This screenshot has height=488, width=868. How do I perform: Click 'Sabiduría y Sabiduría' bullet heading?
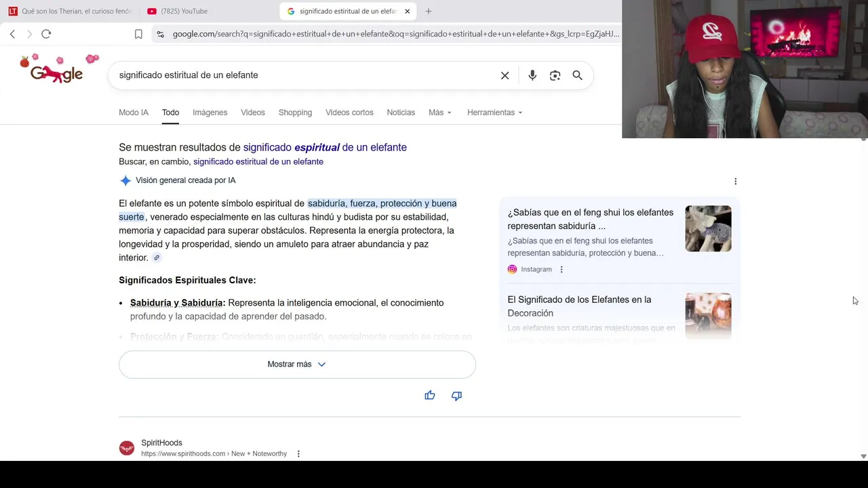(176, 303)
